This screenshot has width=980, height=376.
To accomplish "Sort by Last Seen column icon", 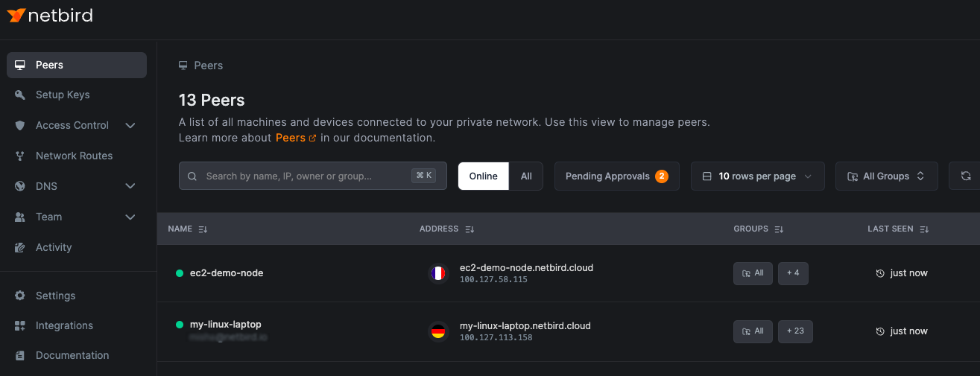I will pos(924,229).
